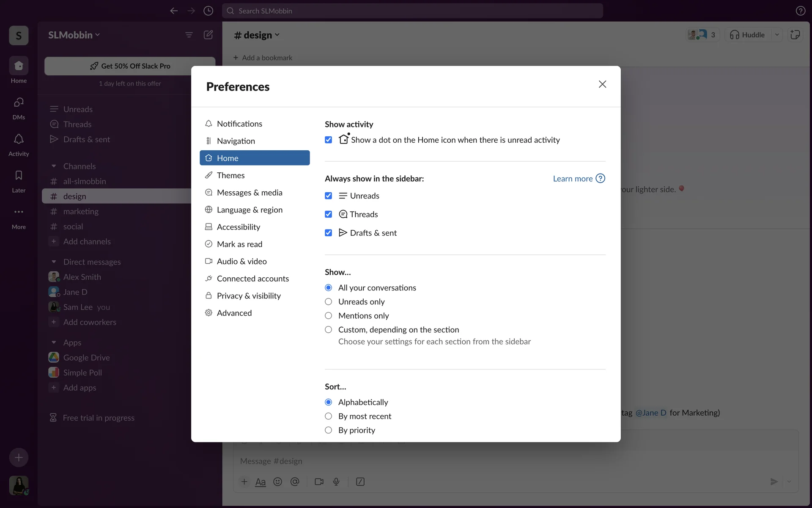Click the Learn more link
Image resolution: width=812 pixels, height=508 pixels.
pos(573,179)
